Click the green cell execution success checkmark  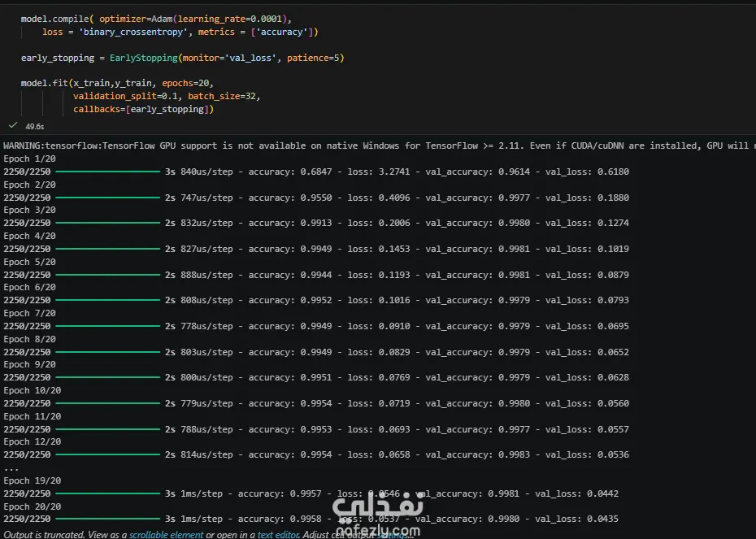[13, 125]
